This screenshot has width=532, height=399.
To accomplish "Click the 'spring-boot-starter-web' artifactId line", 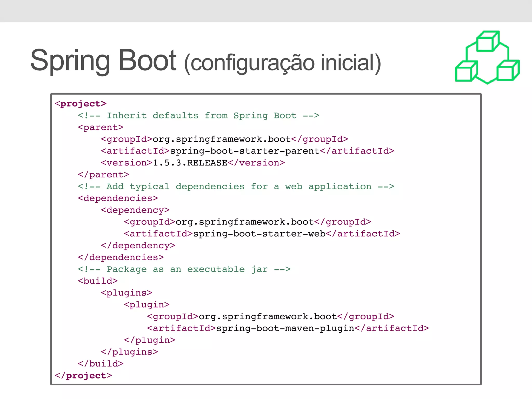I will tap(262, 234).
